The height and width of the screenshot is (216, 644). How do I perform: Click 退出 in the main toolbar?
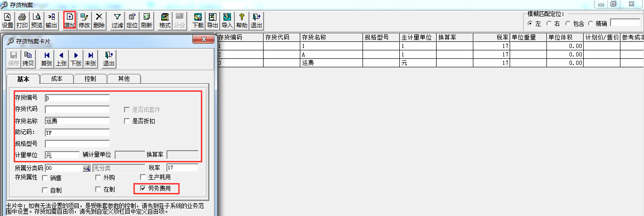256,21
